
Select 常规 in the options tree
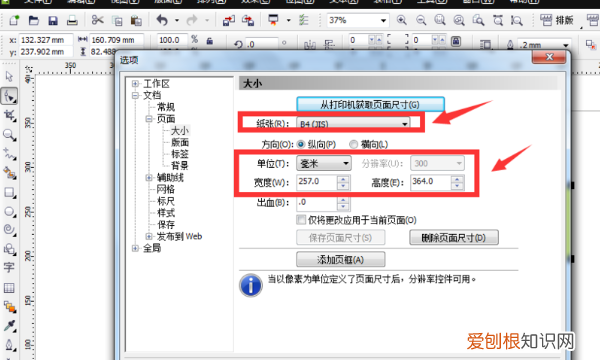pyautogui.click(x=166, y=107)
